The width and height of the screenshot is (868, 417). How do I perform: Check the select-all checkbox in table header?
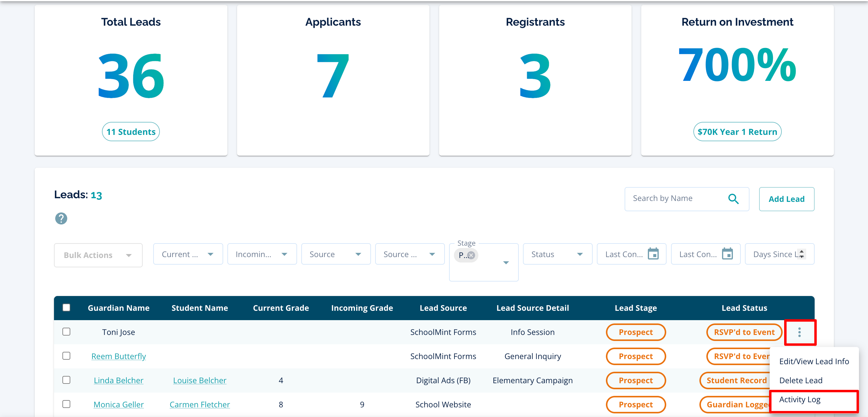point(66,307)
